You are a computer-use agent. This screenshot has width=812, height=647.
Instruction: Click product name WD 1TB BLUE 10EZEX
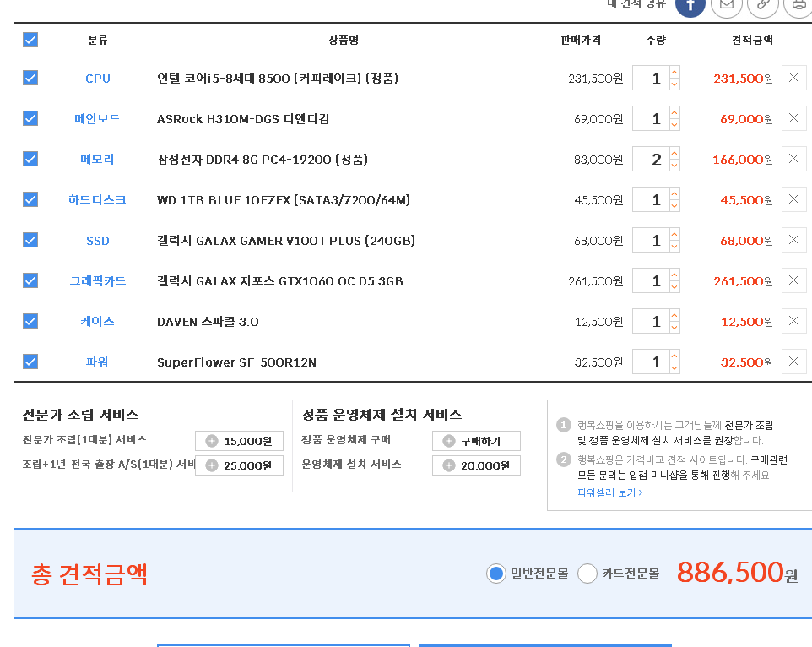point(284,199)
